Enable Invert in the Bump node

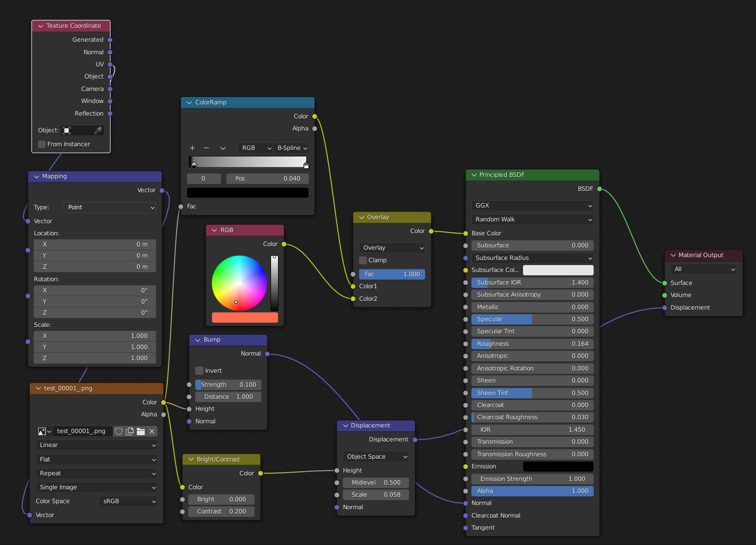point(200,370)
